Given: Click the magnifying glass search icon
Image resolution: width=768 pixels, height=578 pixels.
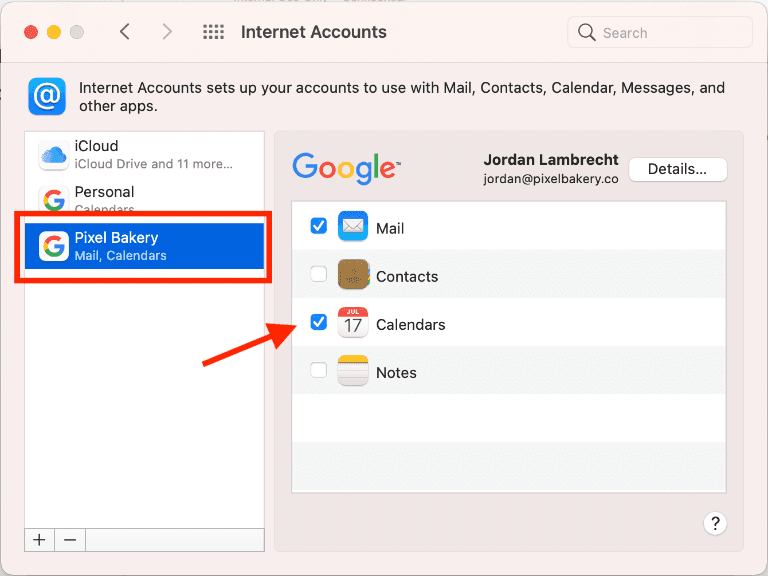Looking at the screenshot, I should click(586, 32).
